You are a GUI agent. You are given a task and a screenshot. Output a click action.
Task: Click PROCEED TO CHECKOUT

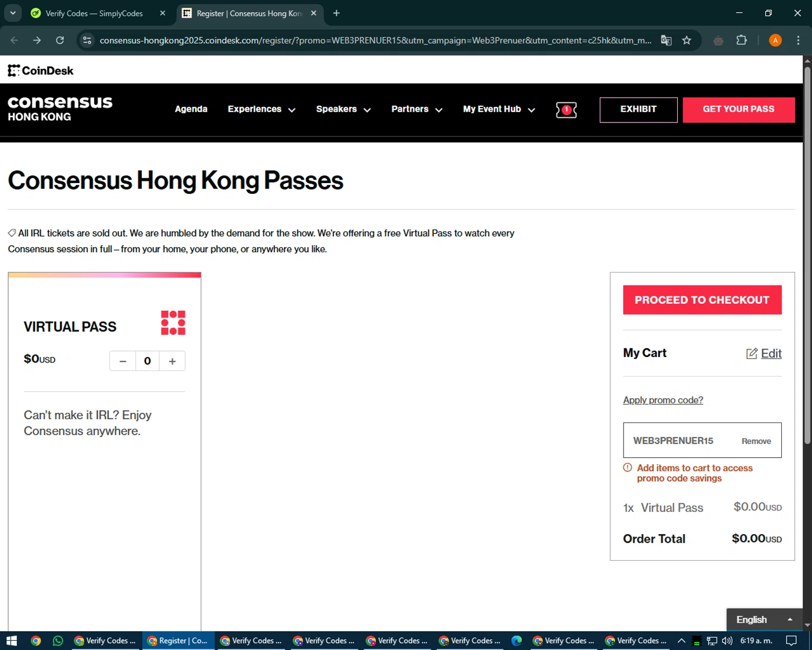(702, 300)
